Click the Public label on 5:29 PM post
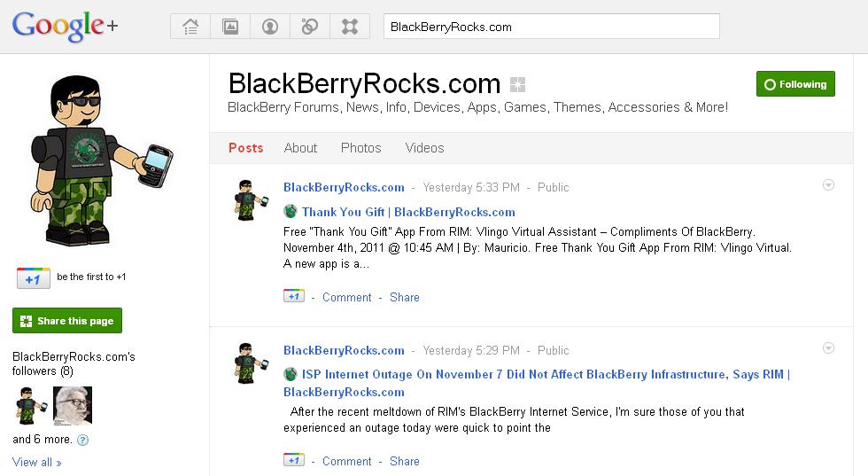868x476 pixels. 553,350
